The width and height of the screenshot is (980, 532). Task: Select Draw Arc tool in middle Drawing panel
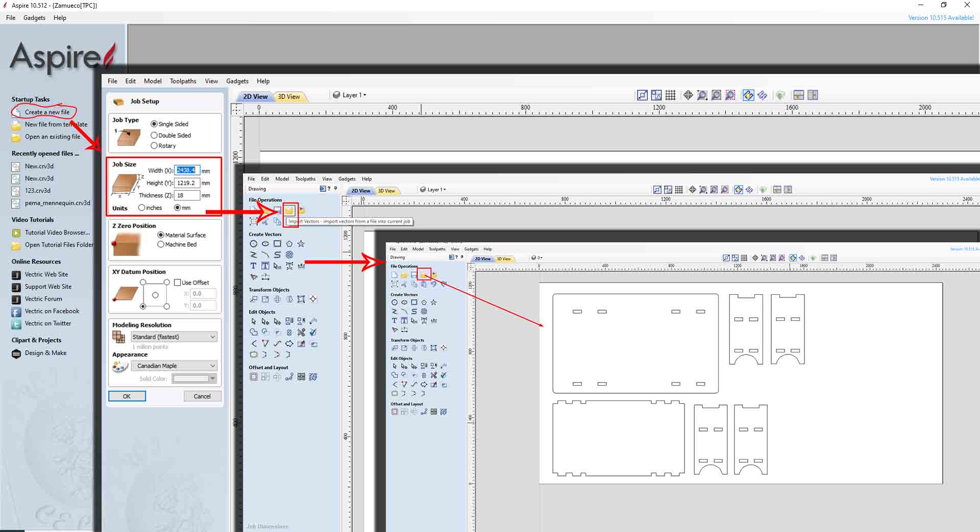coord(265,255)
